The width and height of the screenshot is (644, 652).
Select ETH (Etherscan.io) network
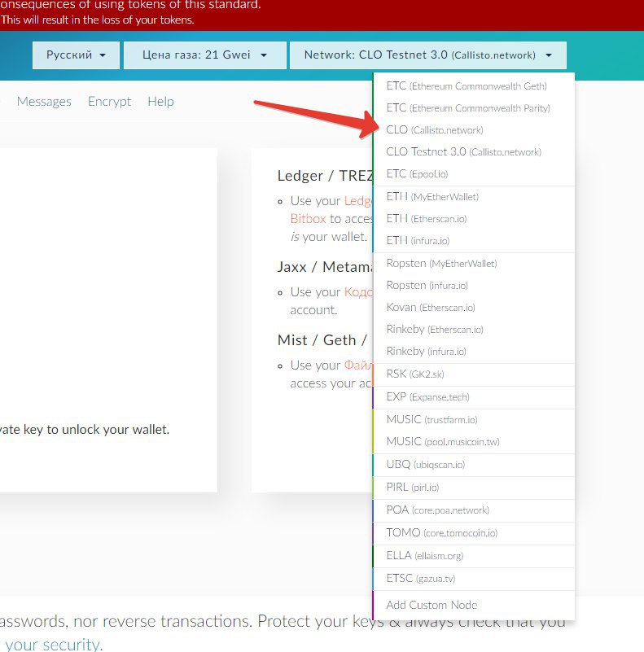coord(474,219)
